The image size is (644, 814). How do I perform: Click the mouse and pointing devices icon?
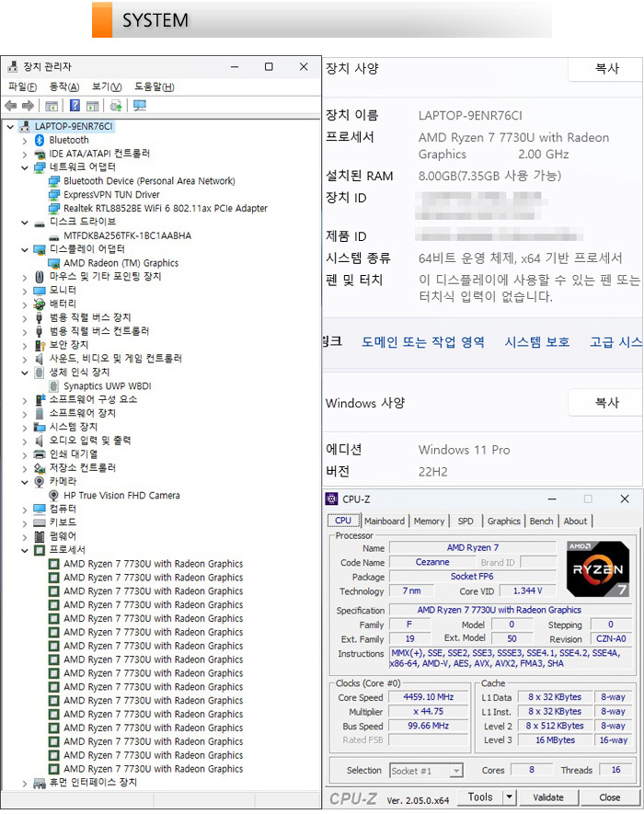(40, 277)
